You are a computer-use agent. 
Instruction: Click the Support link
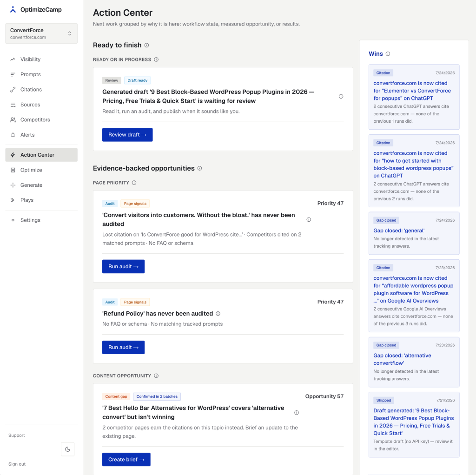(x=17, y=435)
